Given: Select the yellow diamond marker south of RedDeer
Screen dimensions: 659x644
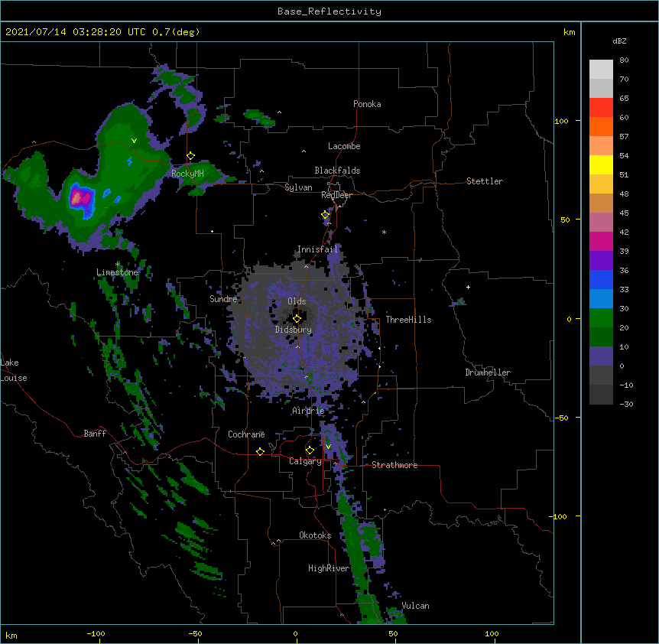Looking at the screenshot, I should click(x=325, y=215).
